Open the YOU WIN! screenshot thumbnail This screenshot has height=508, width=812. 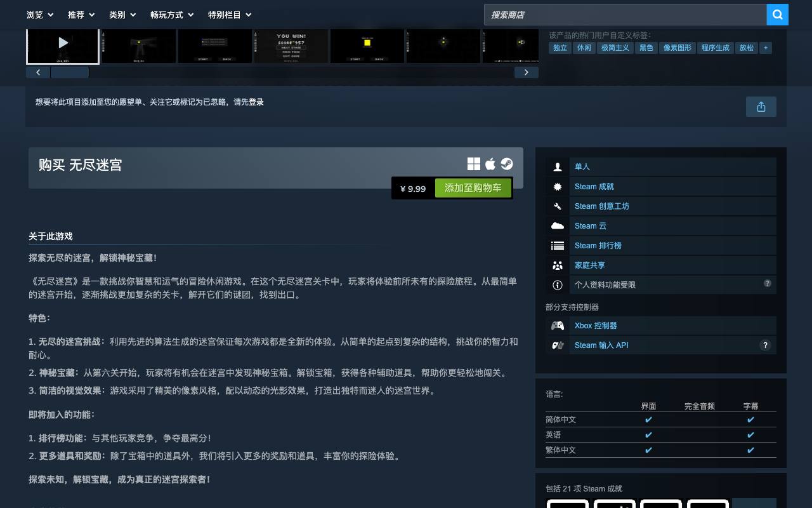click(291, 46)
